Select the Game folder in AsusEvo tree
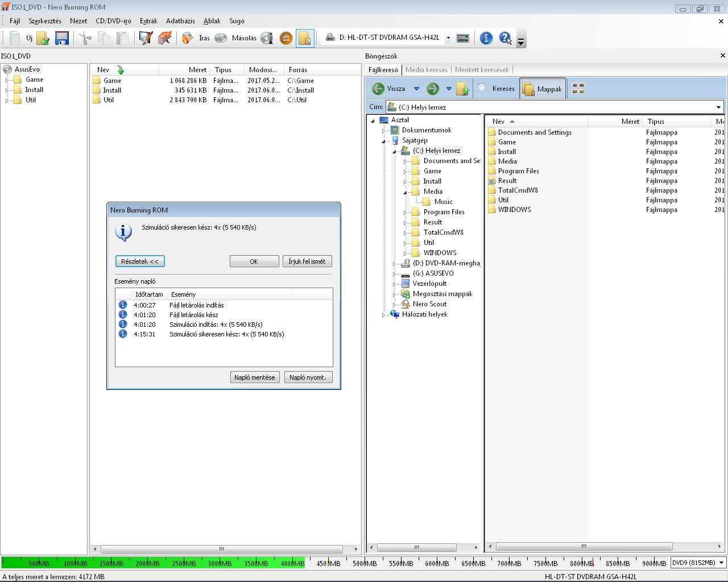The height and width of the screenshot is (582, 728). coord(34,80)
